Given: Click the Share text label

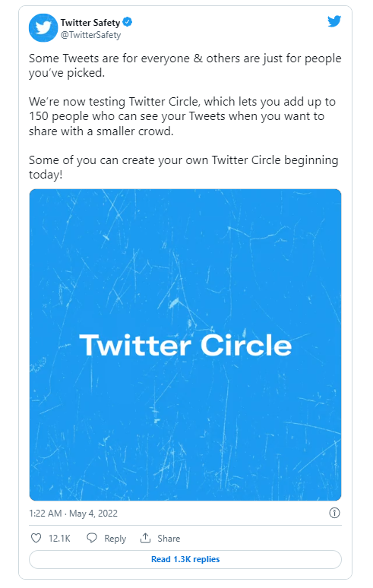Looking at the screenshot, I should point(169,539).
